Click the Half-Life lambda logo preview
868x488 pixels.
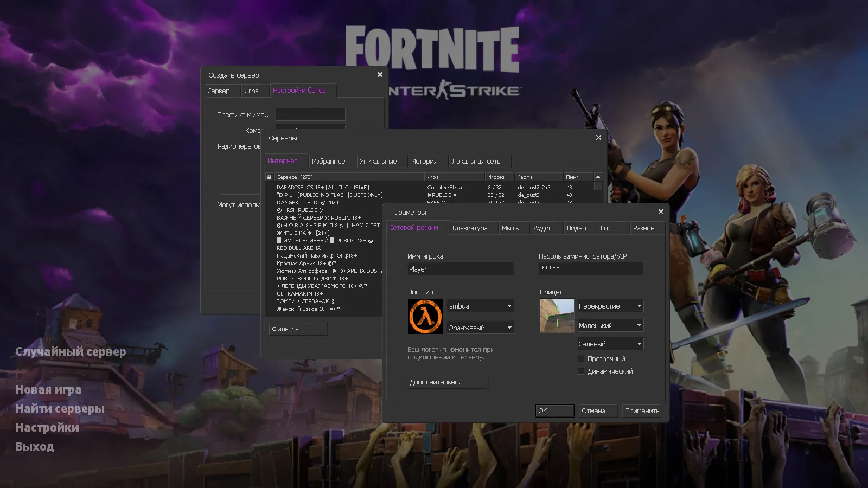click(425, 316)
